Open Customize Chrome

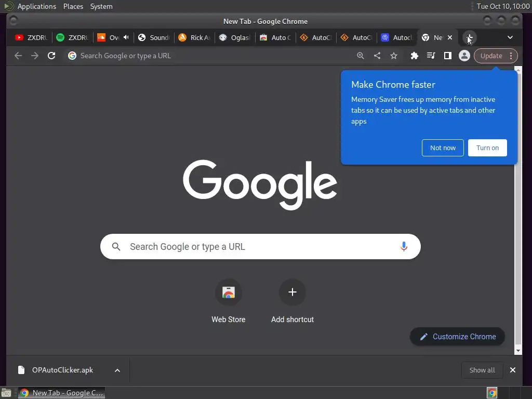tap(457, 337)
